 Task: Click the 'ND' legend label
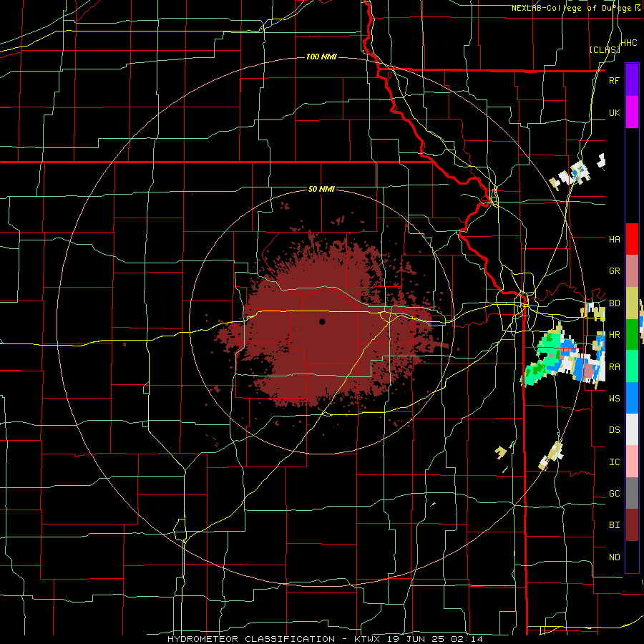614,557
